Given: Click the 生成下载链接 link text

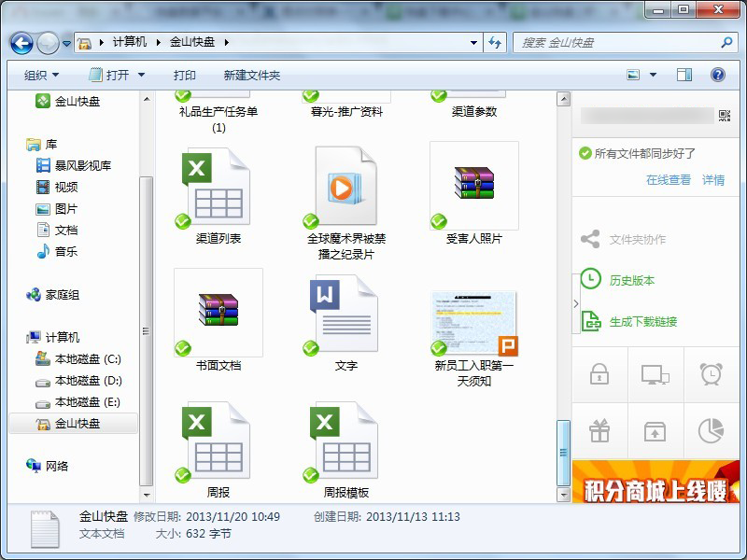Looking at the screenshot, I should coord(643,322).
